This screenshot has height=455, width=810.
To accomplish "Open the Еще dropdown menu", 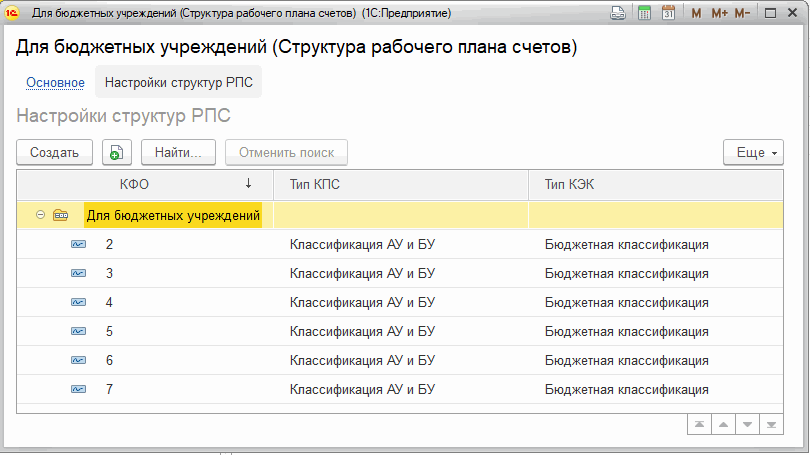I will [753, 153].
